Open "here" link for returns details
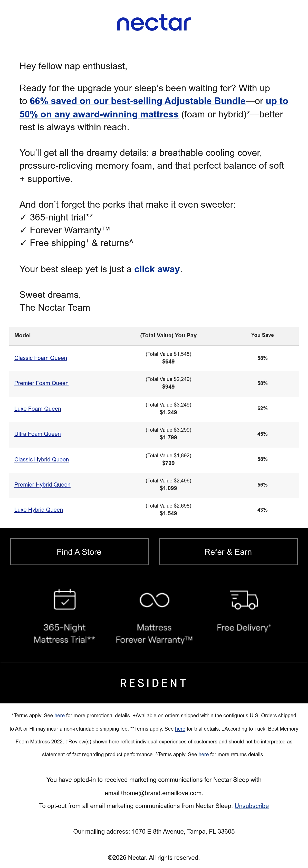The height and width of the screenshot is (868, 308). [204, 754]
